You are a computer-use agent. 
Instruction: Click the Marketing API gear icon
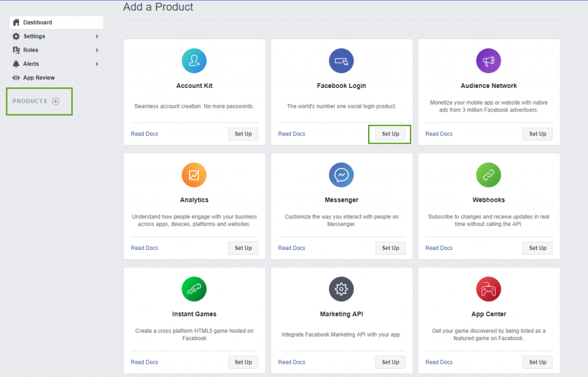[341, 289]
